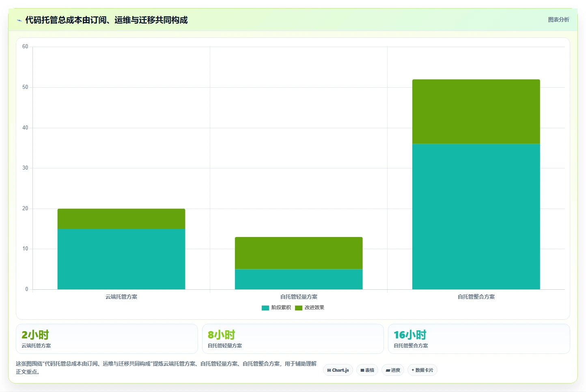Click the chart title 代码托管总成本由订阅、运维与迁移共同构成
The width and height of the screenshot is (586, 392).
(x=106, y=20)
